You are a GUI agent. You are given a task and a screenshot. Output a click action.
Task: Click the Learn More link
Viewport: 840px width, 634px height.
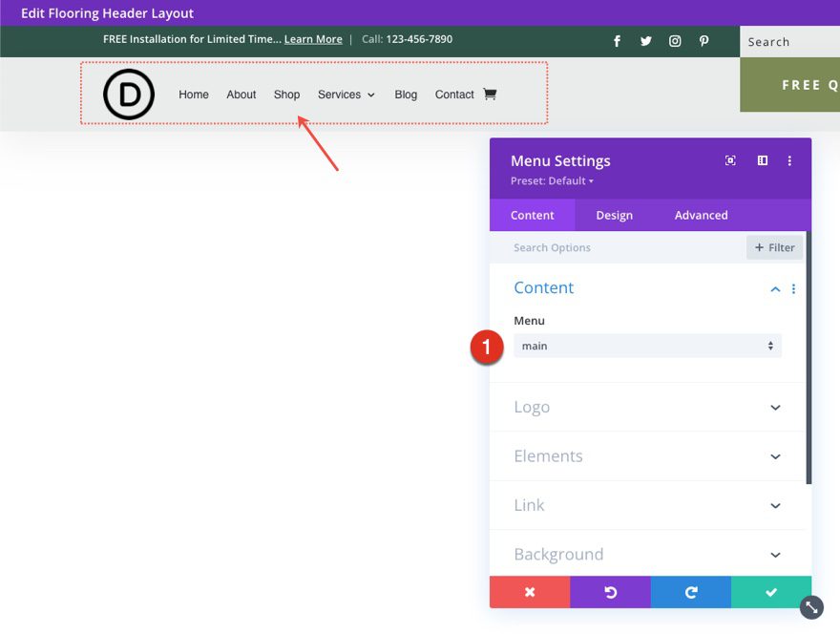(x=313, y=40)
